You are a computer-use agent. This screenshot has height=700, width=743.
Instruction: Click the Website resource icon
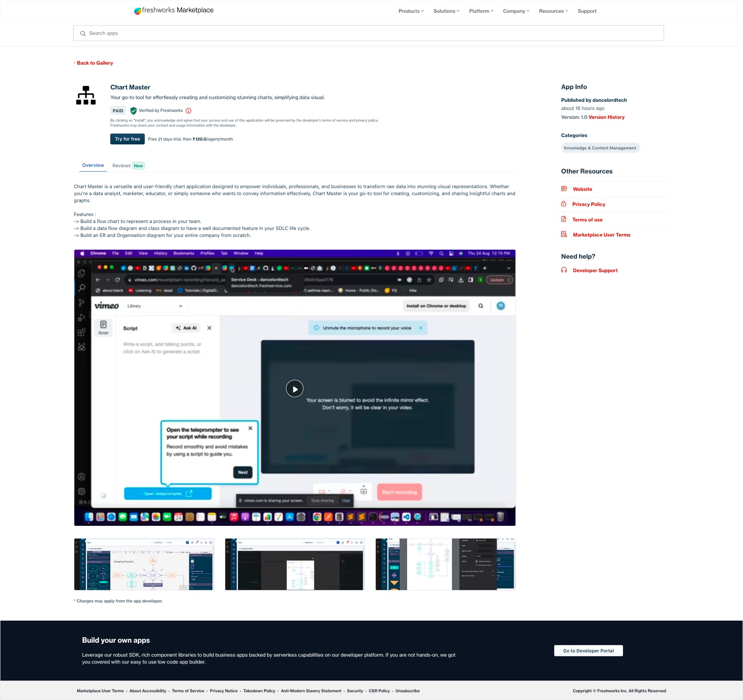564,189
